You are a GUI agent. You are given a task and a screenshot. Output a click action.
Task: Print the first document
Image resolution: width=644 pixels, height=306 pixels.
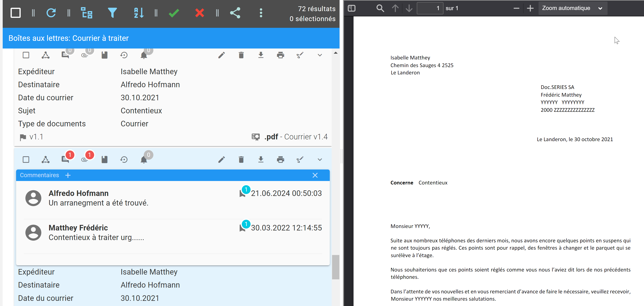[280, 55]
